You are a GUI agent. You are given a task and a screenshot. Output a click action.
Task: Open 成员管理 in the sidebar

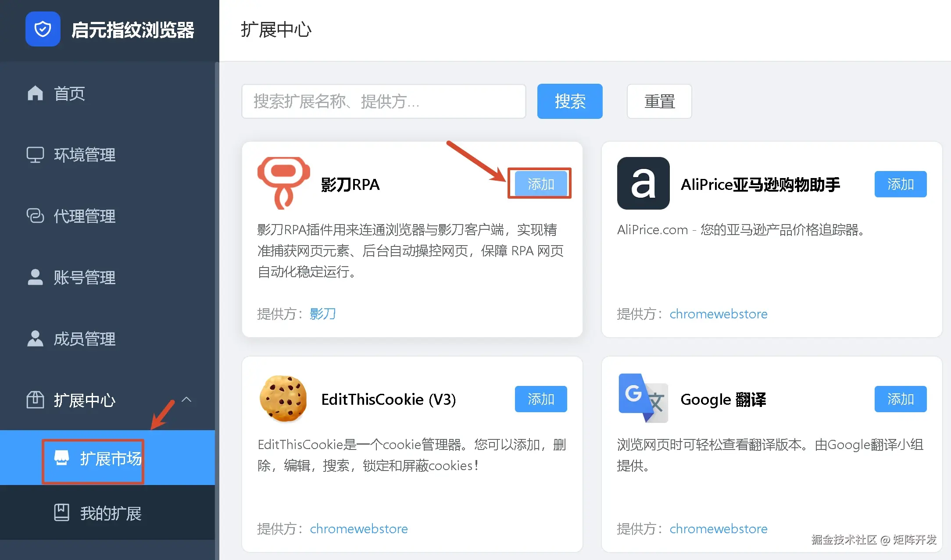pos(107,339)
